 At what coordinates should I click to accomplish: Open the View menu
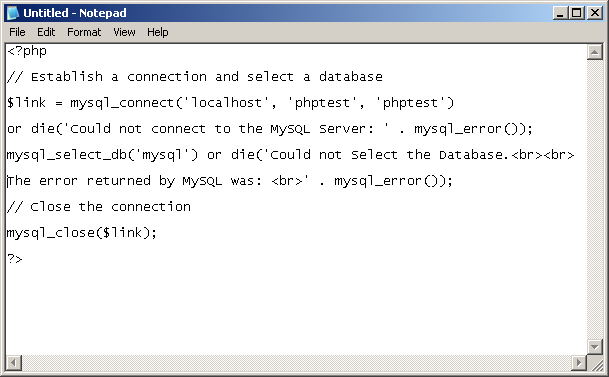pos(124,32)
